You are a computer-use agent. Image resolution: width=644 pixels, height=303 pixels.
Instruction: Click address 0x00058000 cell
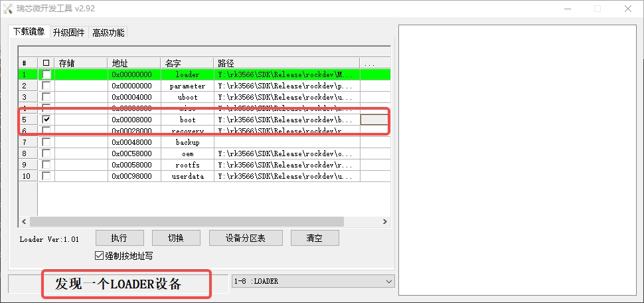pyautogui.click(x=134, y=165)
